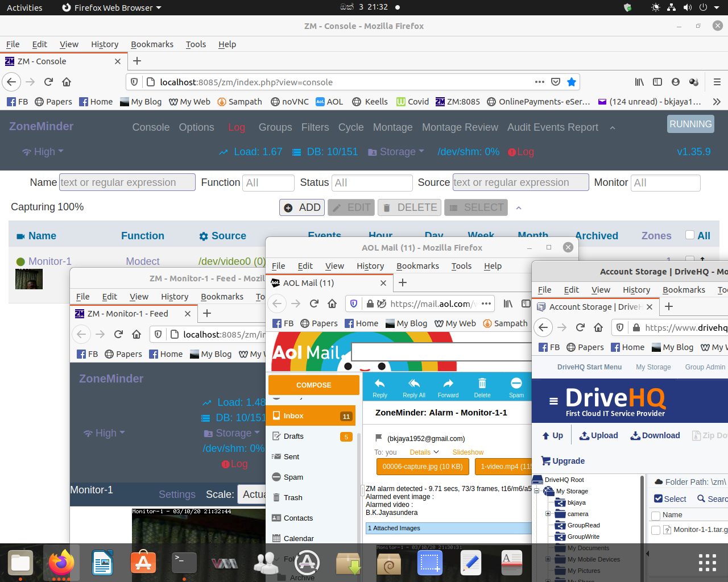Open the Options page in ZoneMinder nav
Screen dimensions: 728x582
point(196,127)
